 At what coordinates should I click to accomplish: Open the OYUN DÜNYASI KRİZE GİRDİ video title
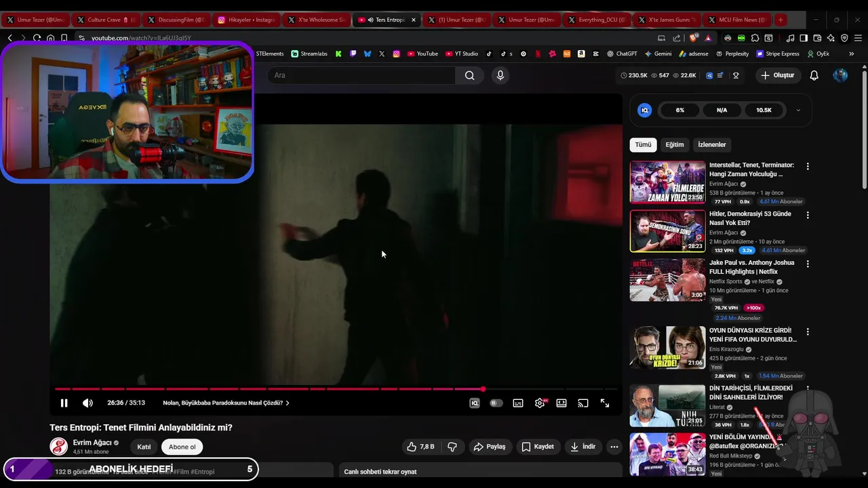[753, 335]
